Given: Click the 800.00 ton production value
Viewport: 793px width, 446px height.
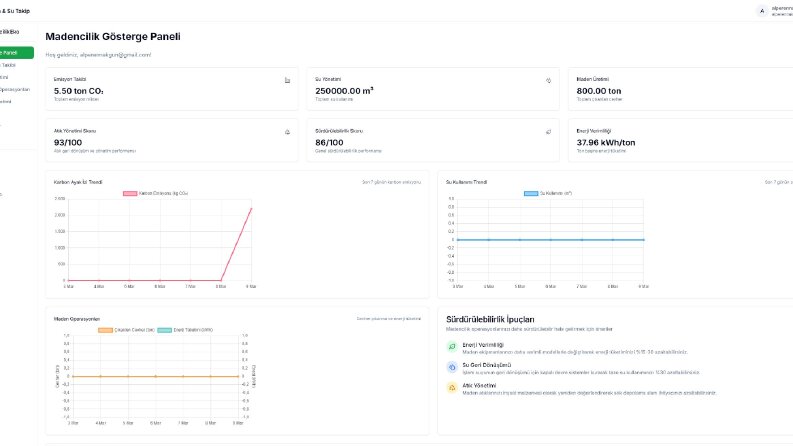Looking at the screenshot, I should point(599,91).
